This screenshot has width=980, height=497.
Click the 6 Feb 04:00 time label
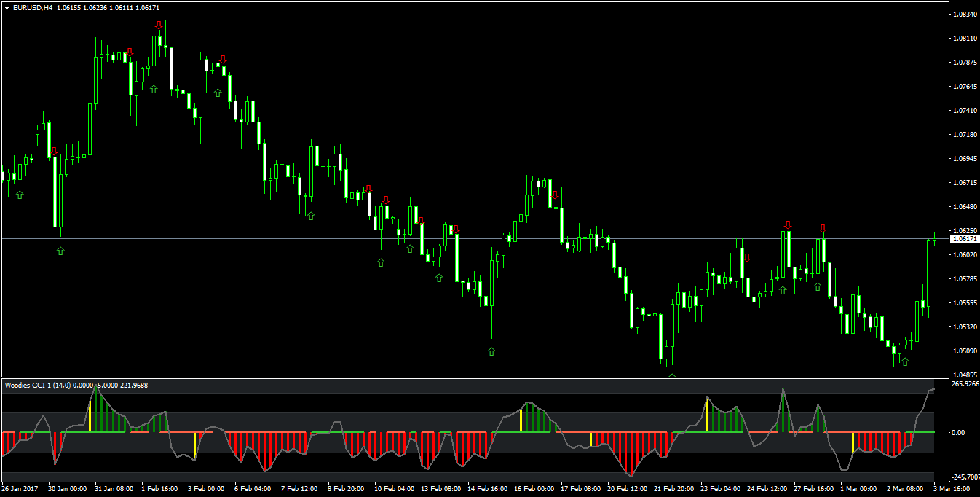254,489
